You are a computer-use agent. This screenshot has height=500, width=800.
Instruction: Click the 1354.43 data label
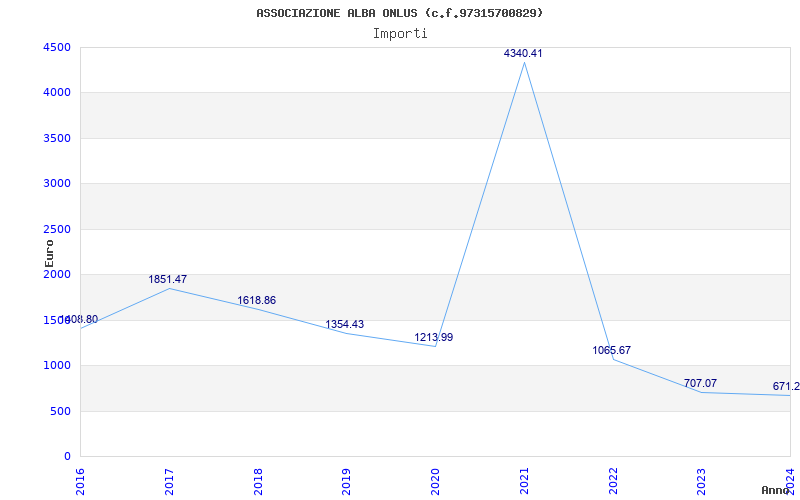(x=344, y=324)
